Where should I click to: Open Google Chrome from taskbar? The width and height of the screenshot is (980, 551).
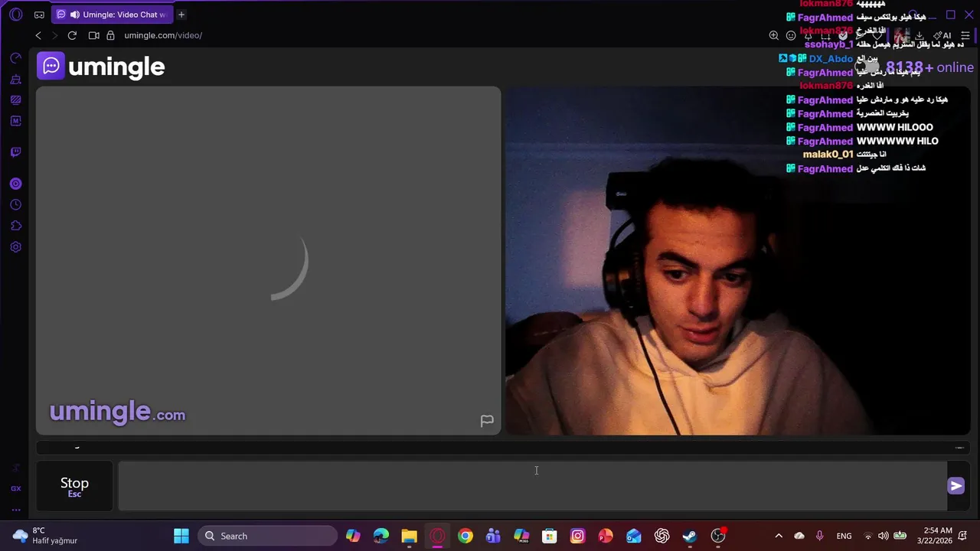pos(465,536)
